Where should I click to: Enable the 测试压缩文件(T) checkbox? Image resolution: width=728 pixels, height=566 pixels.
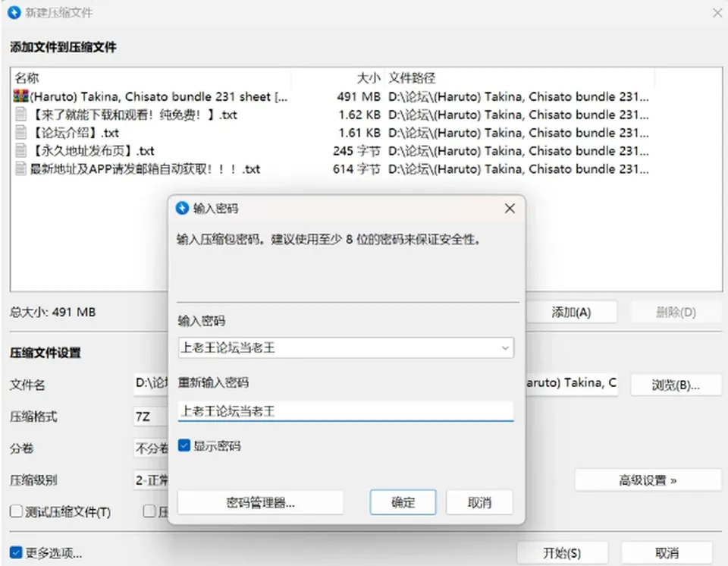[x=16, y=511]
